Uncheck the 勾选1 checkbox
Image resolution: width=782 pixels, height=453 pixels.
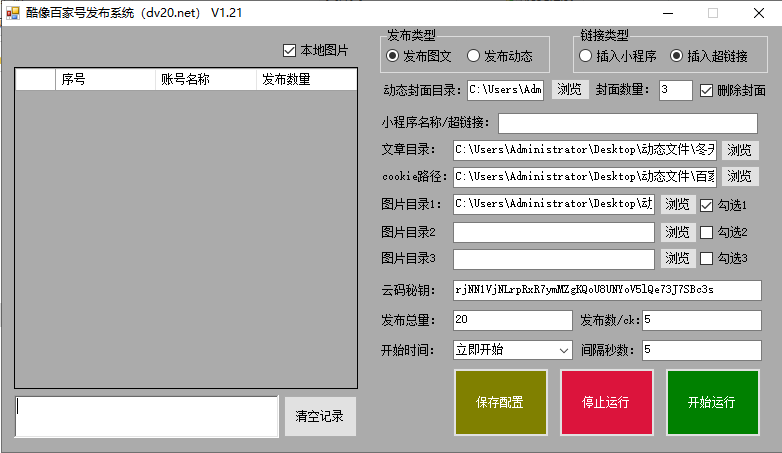(x=707, y=204)
